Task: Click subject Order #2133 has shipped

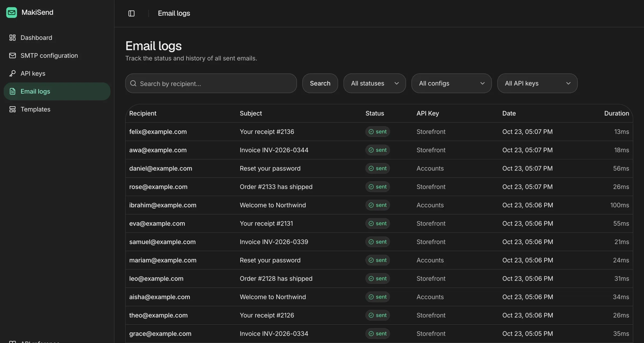Action: 276,187
